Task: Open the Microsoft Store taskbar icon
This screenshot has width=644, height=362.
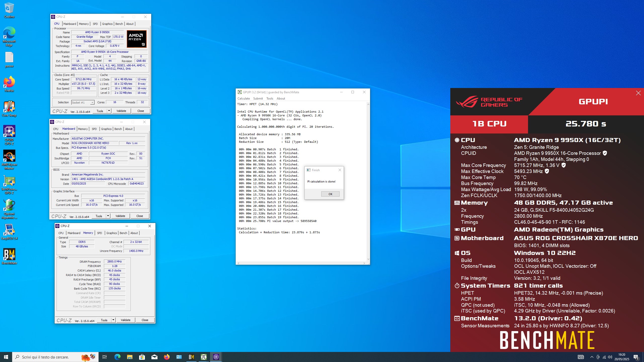Action: 142,357
